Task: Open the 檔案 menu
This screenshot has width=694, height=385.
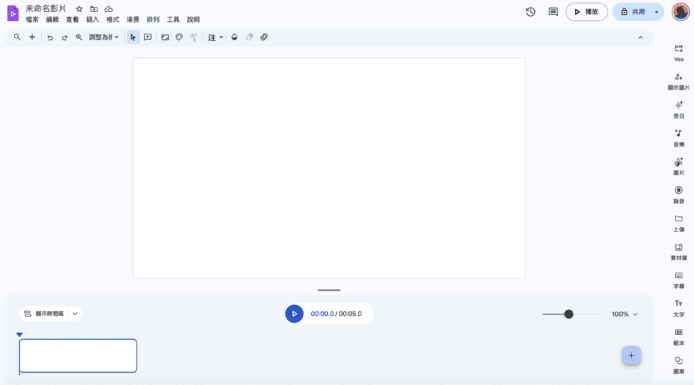Action: tap(32, 19)
